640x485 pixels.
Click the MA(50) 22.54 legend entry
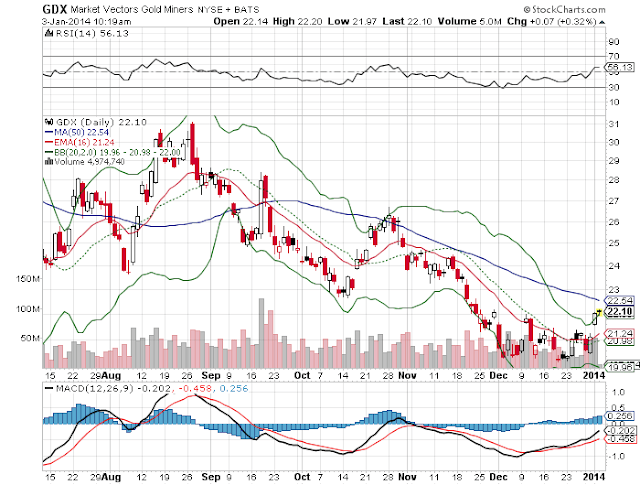tap(77, 132)
